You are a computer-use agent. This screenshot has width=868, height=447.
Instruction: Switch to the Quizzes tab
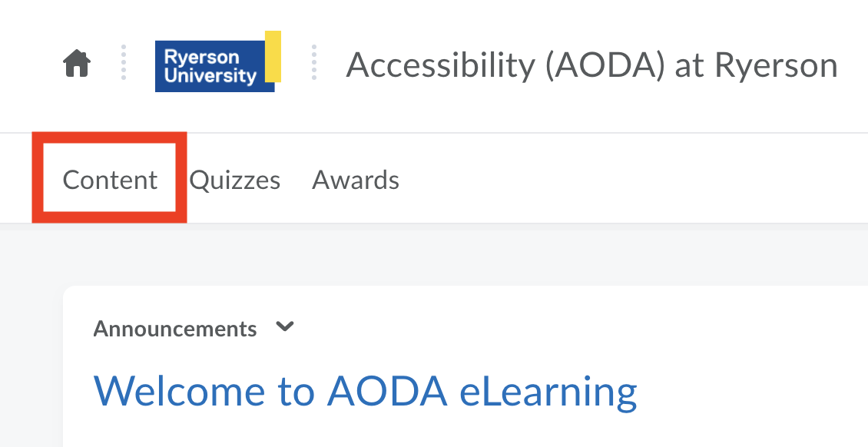(x=235, y=180)
